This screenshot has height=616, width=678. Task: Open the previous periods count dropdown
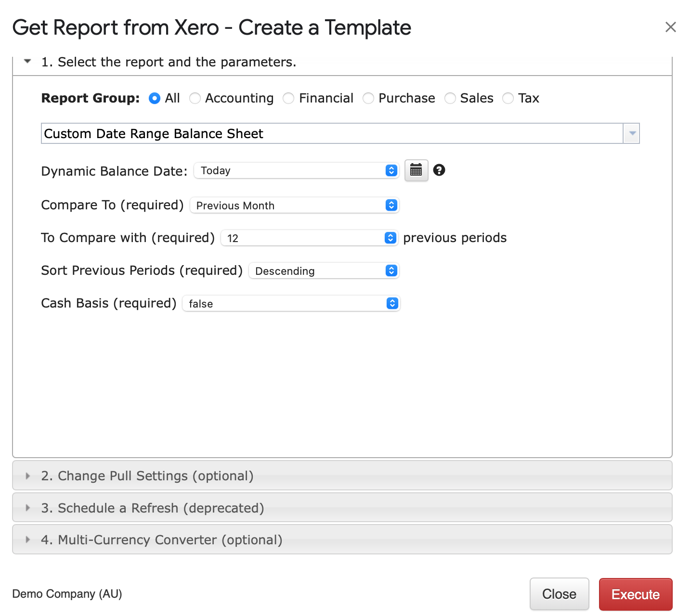[x=309, y=238]
